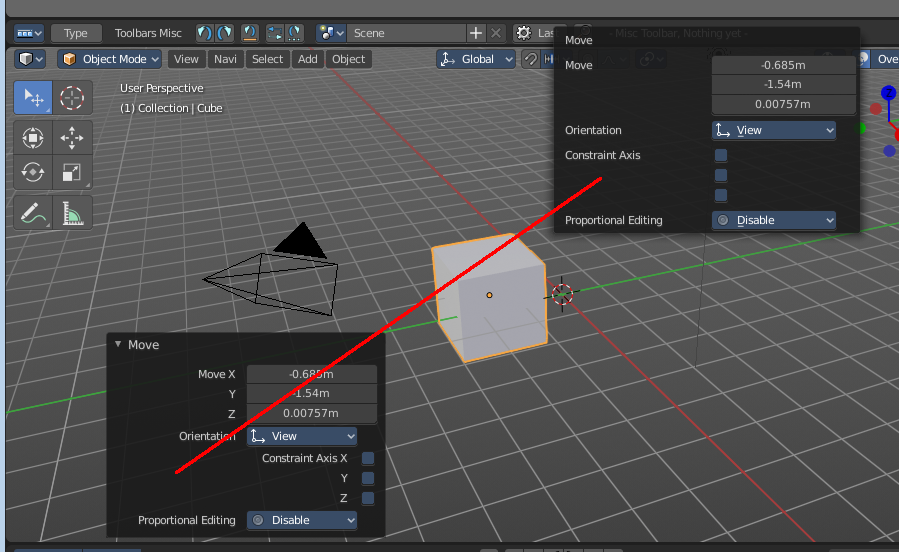
Task: Tick second Constraint Axis box in top popup
Action: (x=721, y=175)
